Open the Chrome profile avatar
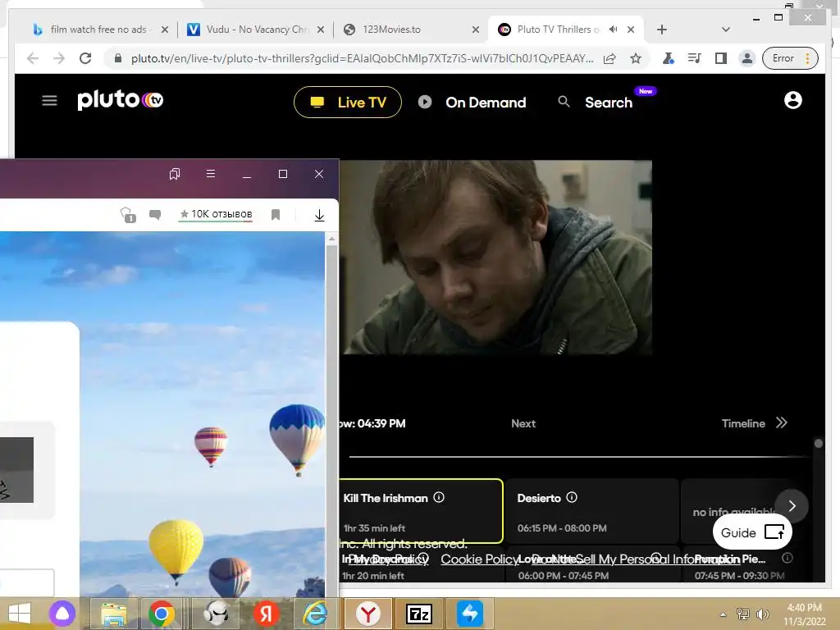 coord(746,58)
